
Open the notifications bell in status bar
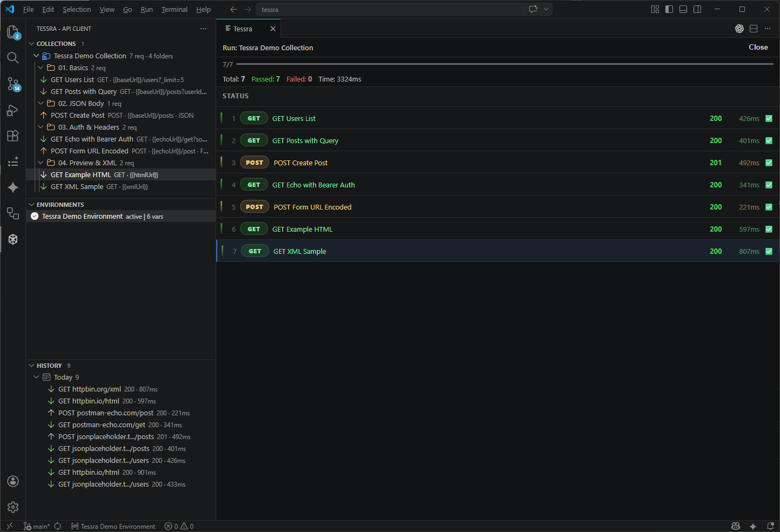pyautogui.click(x=770, y=526)
